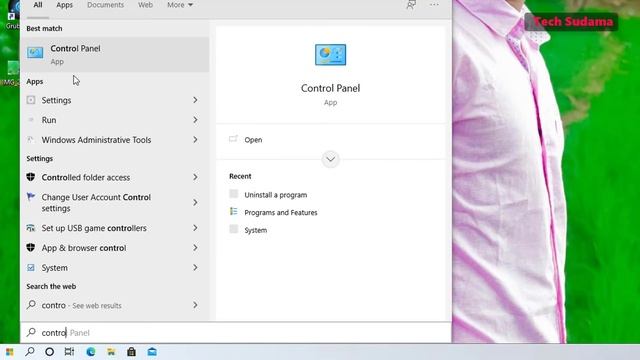The width and height of the screenshot is (640, 360).
Task: Open Microsoft Store from the taskbar
Action: point(131,352)
